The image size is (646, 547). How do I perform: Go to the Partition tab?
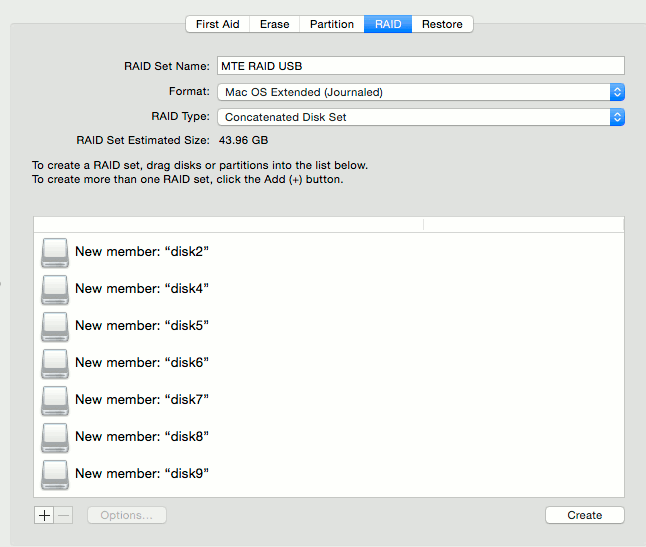(x=332, y=24)
